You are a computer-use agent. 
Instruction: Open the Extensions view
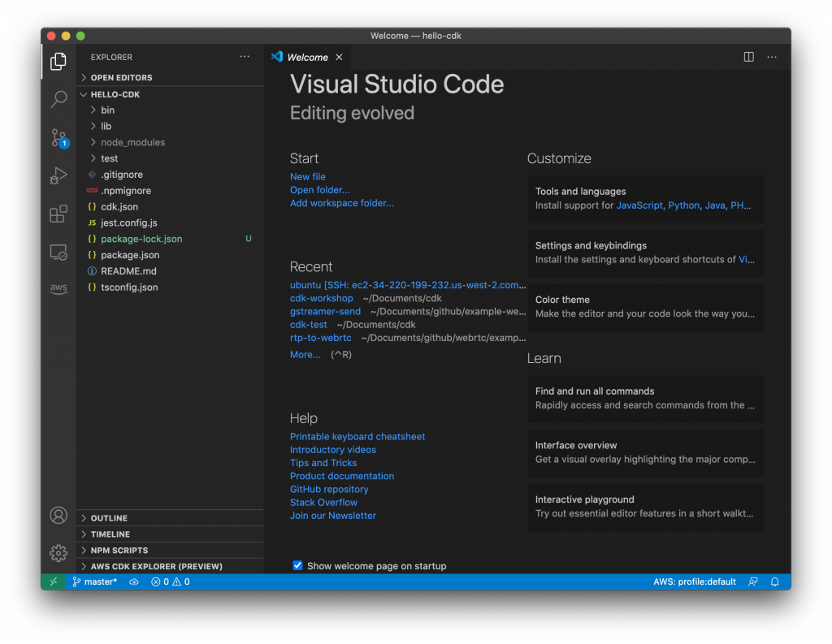(x=58, y=214)
